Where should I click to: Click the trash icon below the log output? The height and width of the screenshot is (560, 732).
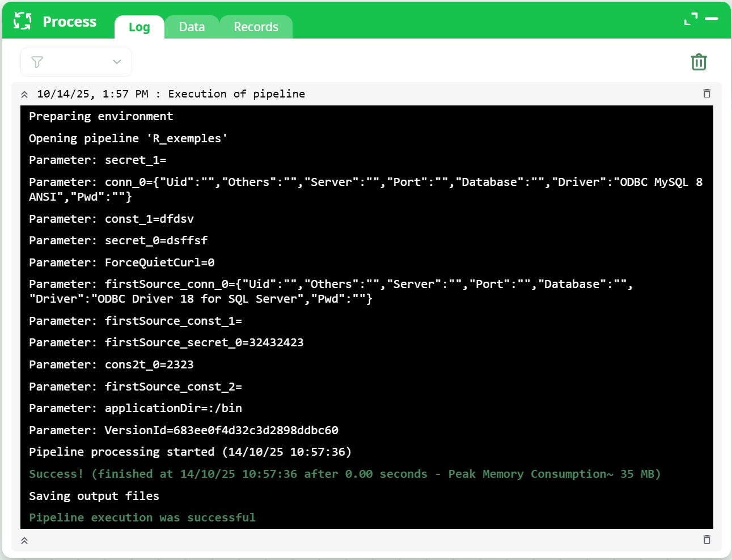[707, 540]
